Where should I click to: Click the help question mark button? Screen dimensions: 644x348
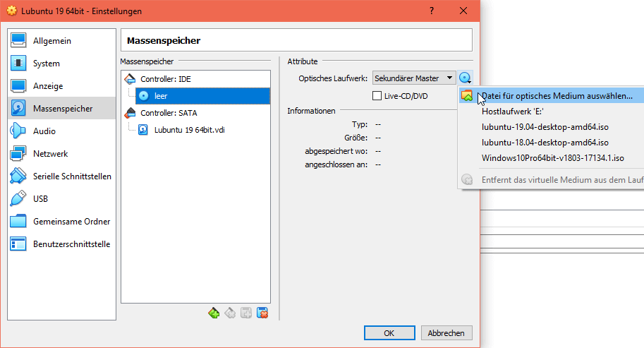point(431,11)
